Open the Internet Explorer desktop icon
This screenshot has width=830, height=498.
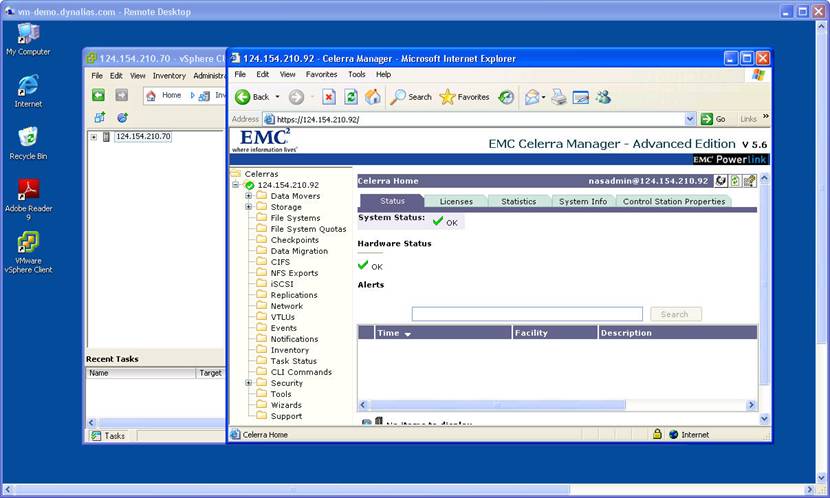(28, 92)
